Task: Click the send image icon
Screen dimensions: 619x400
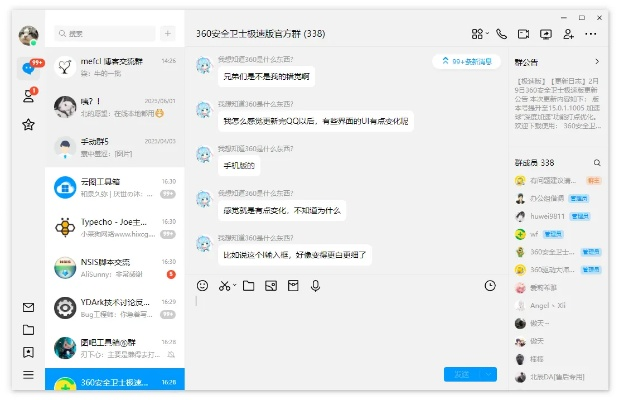Action: click(270, 286)
